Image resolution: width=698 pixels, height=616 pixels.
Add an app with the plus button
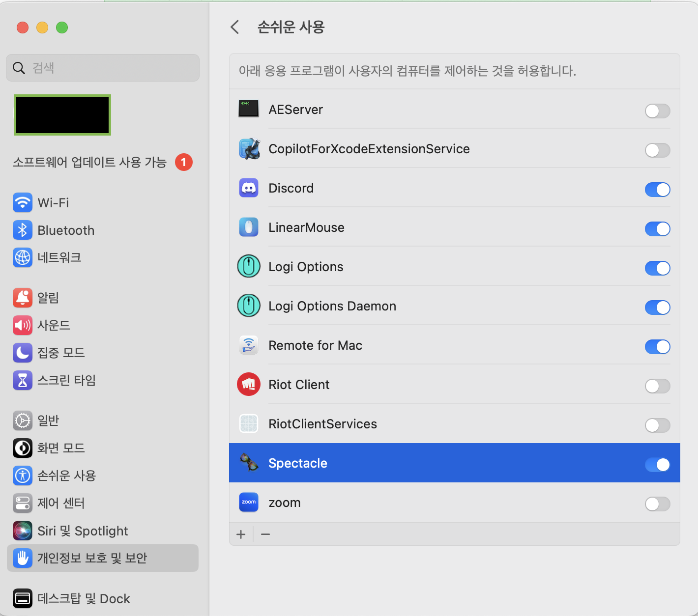[241, 534]
